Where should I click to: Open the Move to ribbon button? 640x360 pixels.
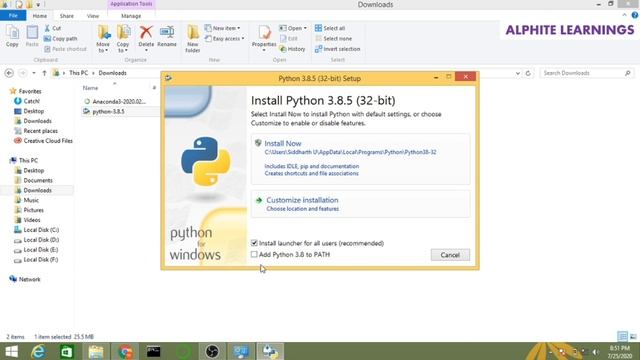(103, 39)
